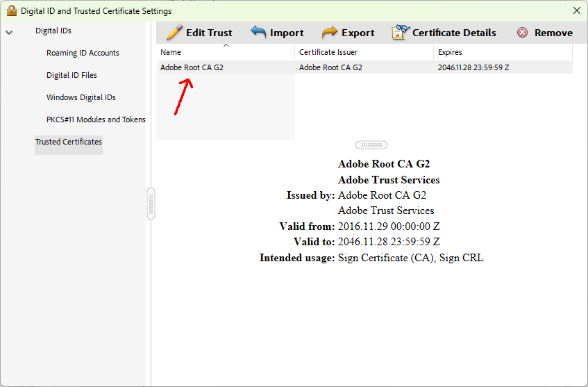
Task: Click the pencil Edit Trust icon
Action: 174,33
